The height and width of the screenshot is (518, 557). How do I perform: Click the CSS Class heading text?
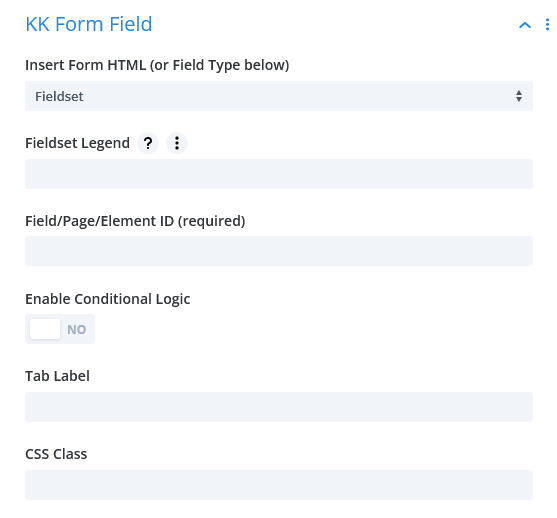tap(56, 454)
